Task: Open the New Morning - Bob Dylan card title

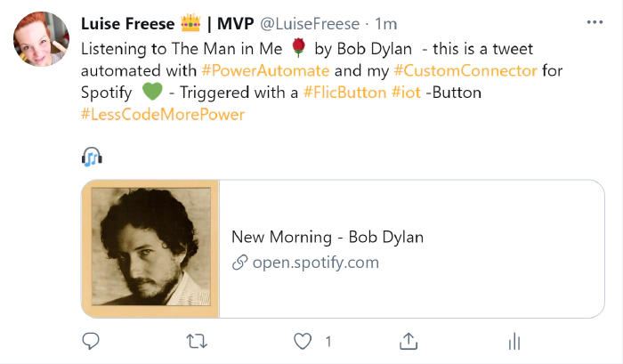Action: tap(328, 237)
